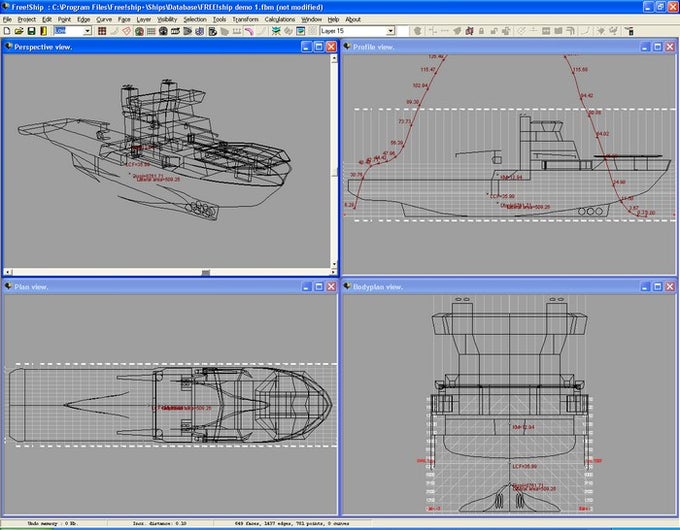
Task: Open the blue layer properties window icon
Action: point(300,31)
